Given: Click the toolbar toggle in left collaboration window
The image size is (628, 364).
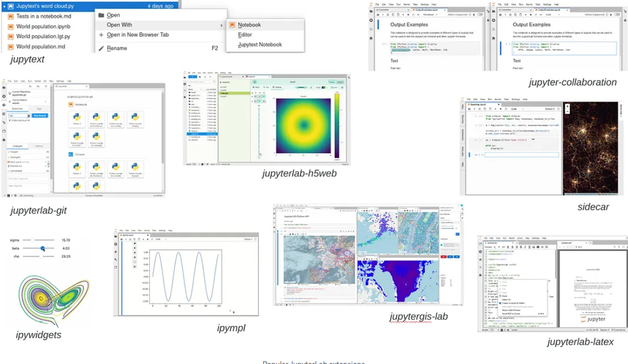Looking at the screenshot, I should (x=480, y=15).
